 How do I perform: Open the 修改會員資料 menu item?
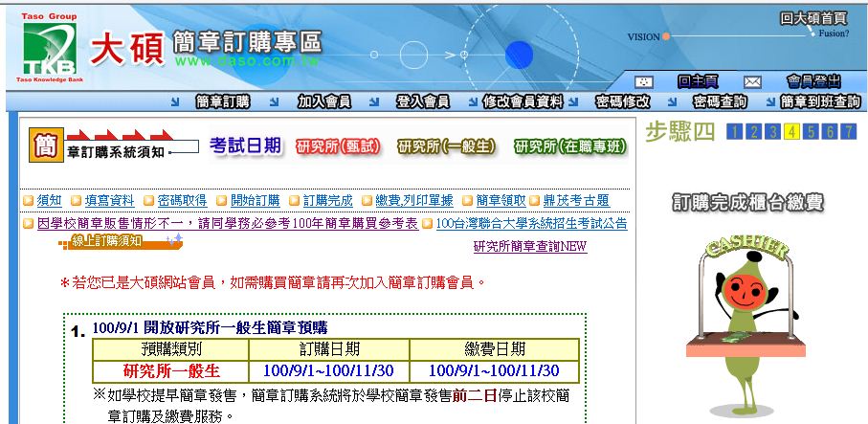coord(523,101)
